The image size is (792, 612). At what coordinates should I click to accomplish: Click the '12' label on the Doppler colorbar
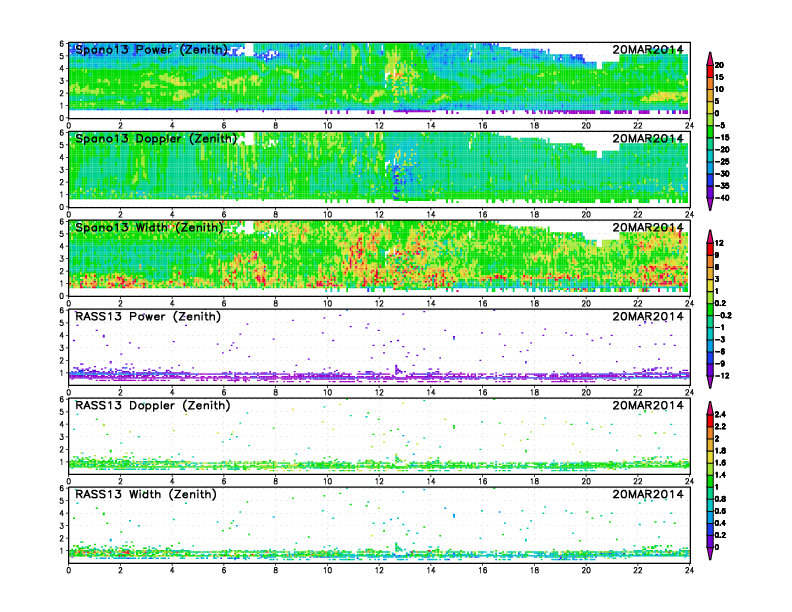pos(719,243)
